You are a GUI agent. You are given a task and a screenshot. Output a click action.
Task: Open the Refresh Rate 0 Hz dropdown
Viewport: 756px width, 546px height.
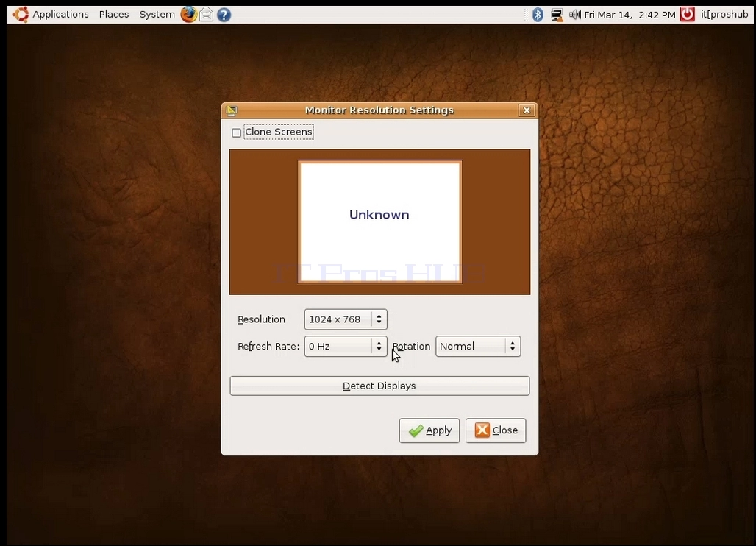(346, 347)
